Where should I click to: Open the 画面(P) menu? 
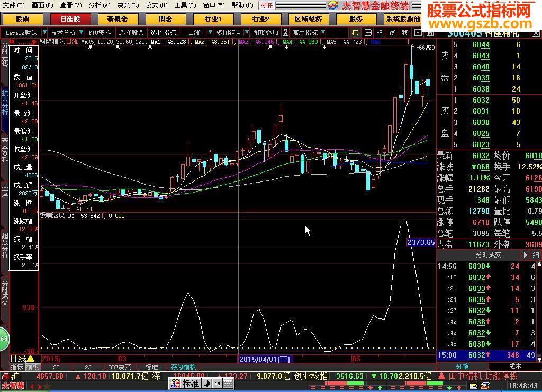42,5
